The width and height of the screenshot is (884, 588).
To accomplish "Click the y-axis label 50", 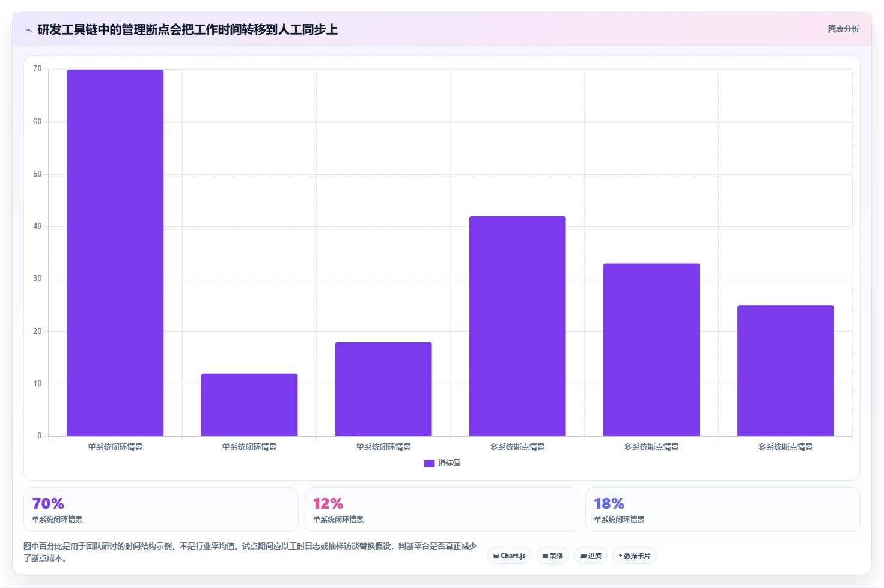I will coord(37,174).
